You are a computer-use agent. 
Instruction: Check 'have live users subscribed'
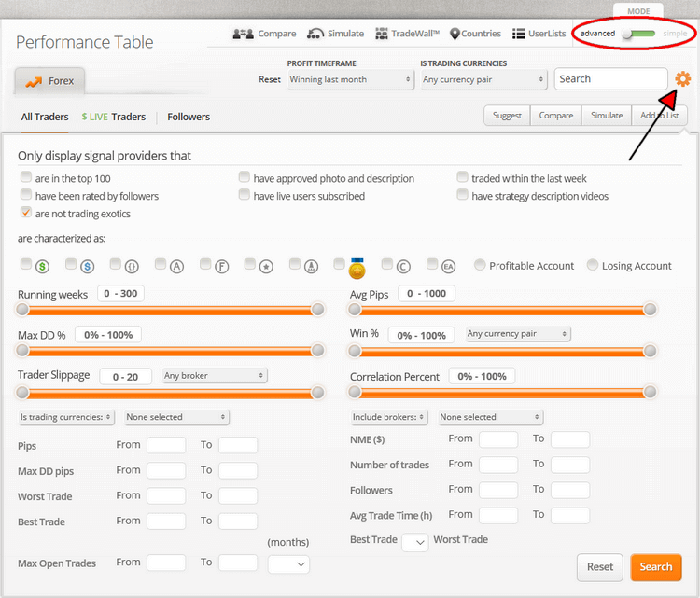245,194
